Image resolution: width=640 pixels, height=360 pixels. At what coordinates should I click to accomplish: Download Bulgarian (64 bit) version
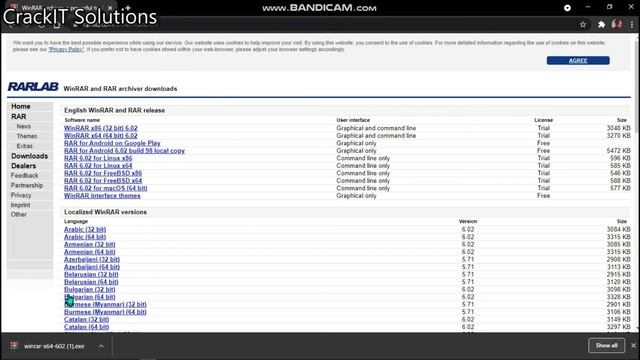pyautogui.click(x=90, y=297)
